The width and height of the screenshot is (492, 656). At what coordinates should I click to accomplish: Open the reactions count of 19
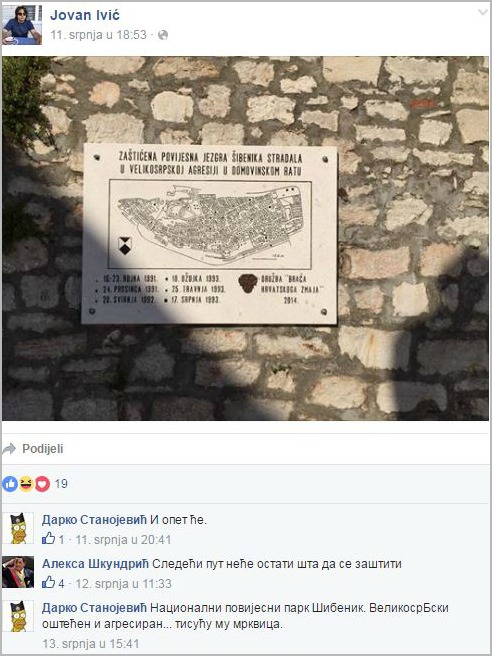point(61,484)
